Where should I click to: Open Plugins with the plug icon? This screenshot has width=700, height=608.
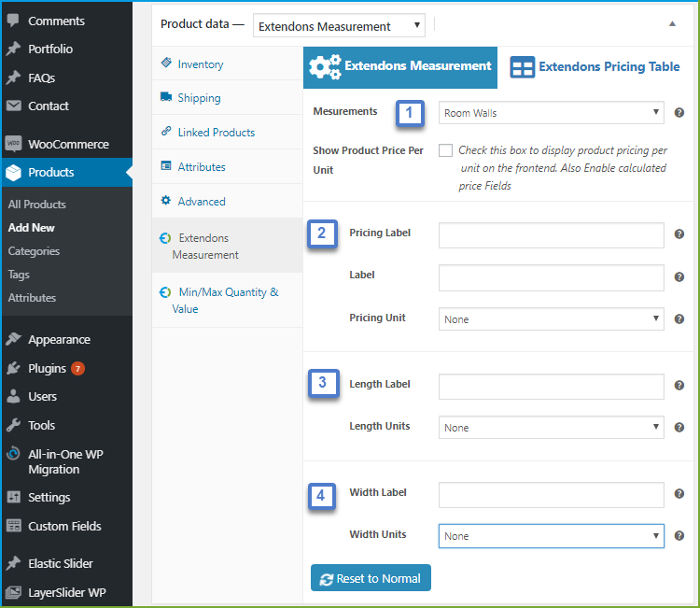13,368
